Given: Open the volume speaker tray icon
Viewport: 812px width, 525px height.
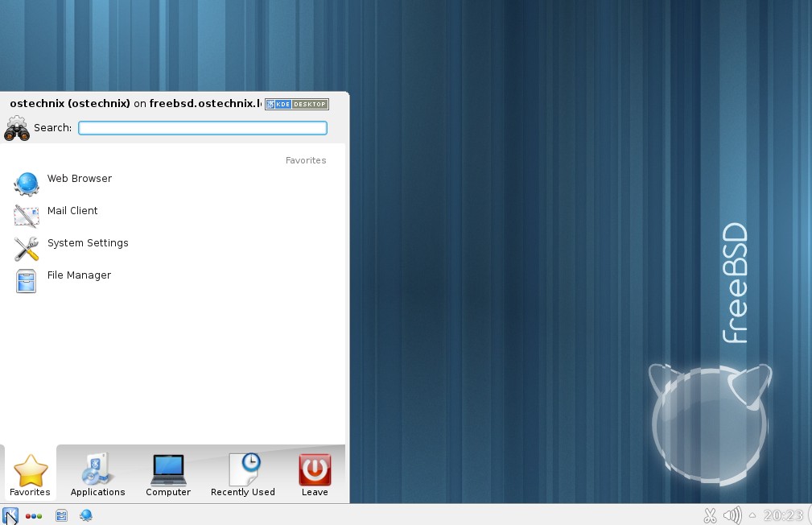Looking at the screenshot, I should point(732,515).
